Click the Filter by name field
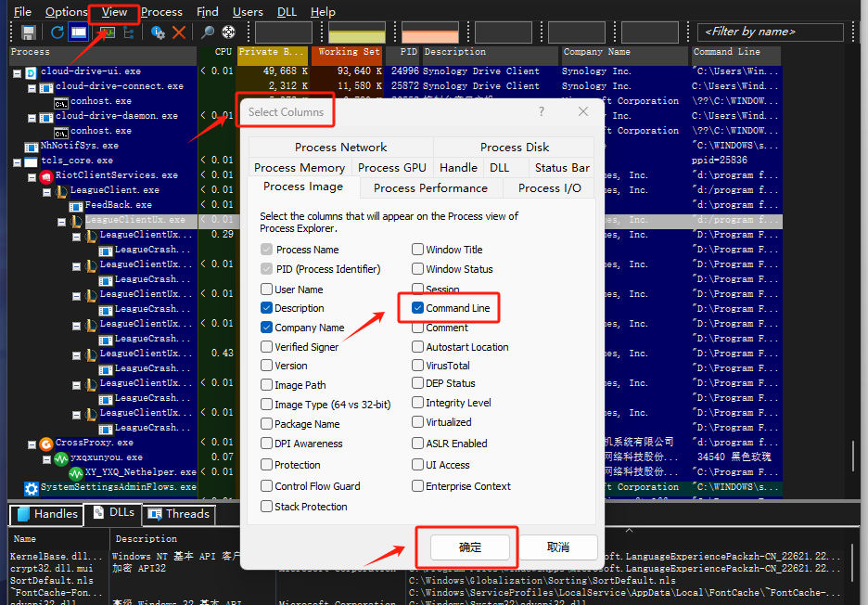Viewport: 868px width, 605px height. click(770, 32)
